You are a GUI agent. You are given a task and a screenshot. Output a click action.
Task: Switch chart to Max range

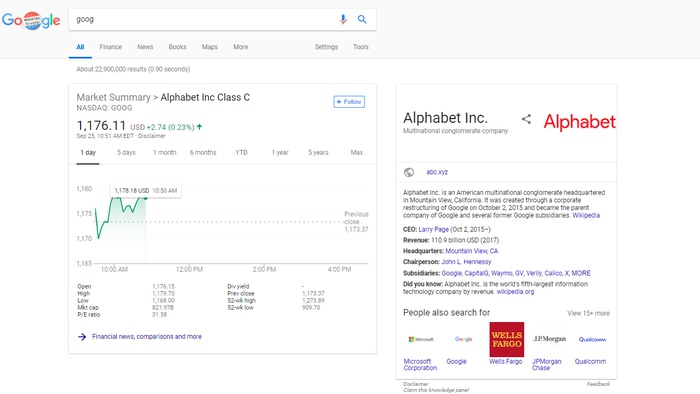[357, 153]
